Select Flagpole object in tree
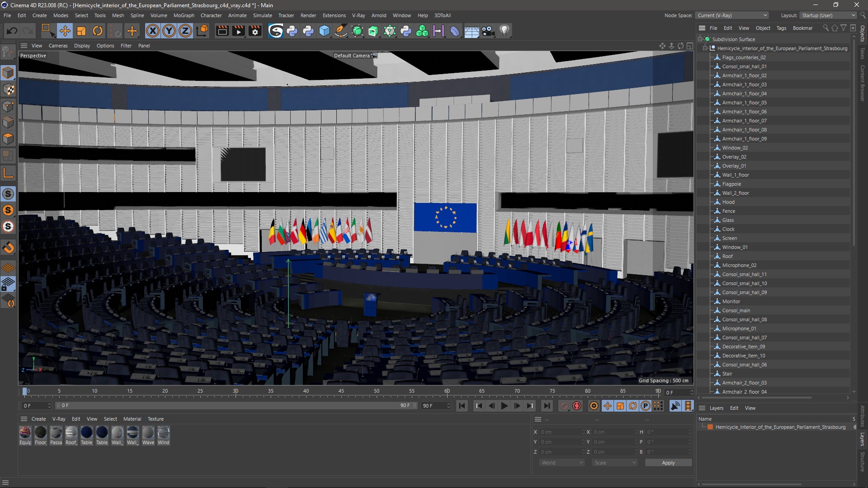Image resolution: width=868 pixels, height=488 pixels. (x=731, y=184)
